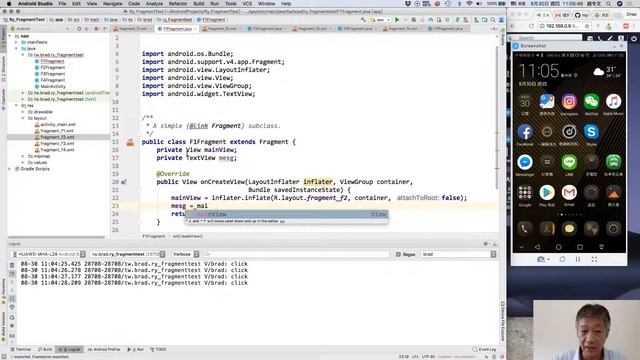Viewport: 640px width, 360px height.
Task: Open the Analyze menu
Action: pyautogui.click(x=154, y=4)
